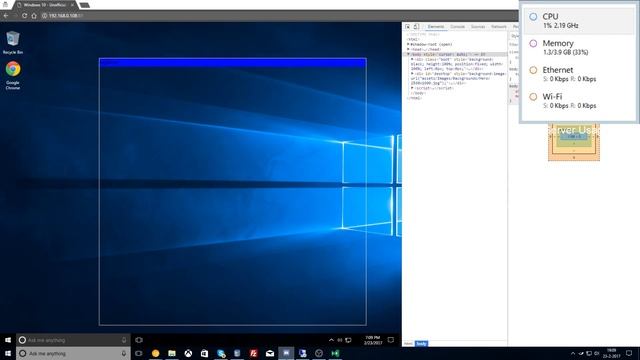Open the web page's action center icon

click(x=391, y=340)
